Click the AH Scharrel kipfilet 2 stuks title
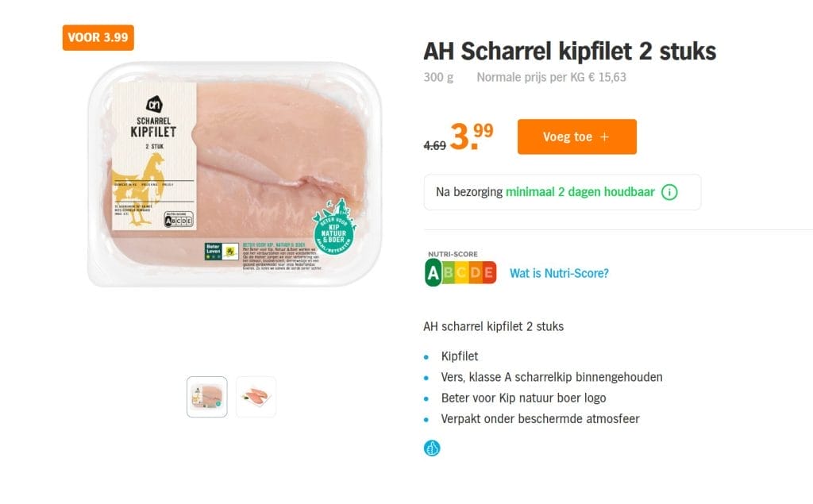Image resolution: width=813 pixels, height=504 pixels. coord(570,52)
